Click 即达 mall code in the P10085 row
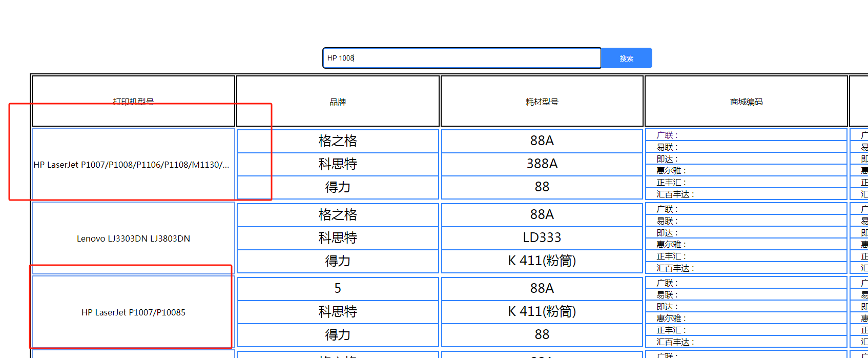The width and height of the screenshot is (868, 358). pyautogui.click(x=746, y=306)
